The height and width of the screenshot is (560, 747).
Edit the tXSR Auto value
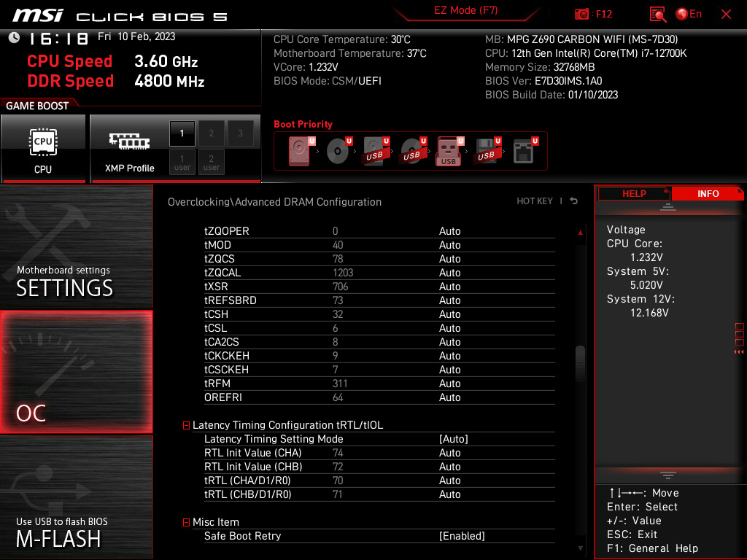point(449,287)
